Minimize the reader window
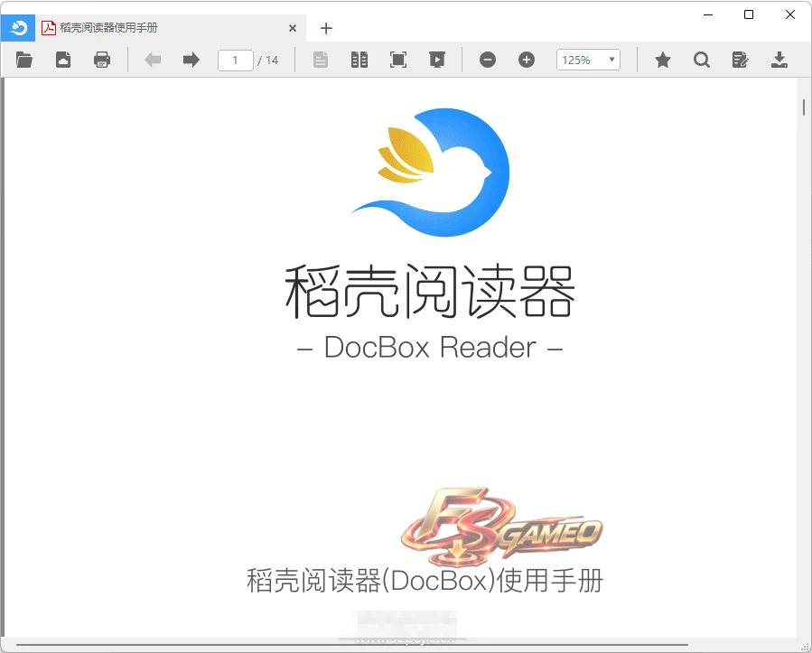 point(708,14)
